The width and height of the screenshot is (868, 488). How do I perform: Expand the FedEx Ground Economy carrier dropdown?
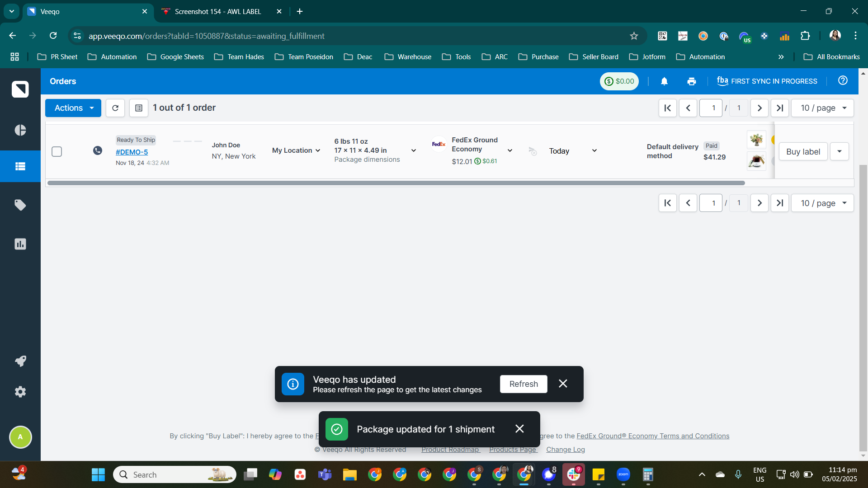coord(510,150)
